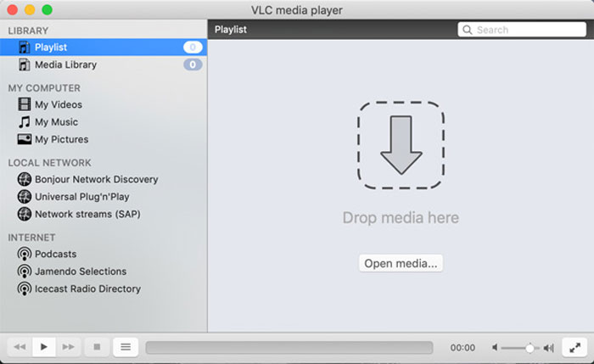Click the film strip icon beside My Videos

(25, 104)
